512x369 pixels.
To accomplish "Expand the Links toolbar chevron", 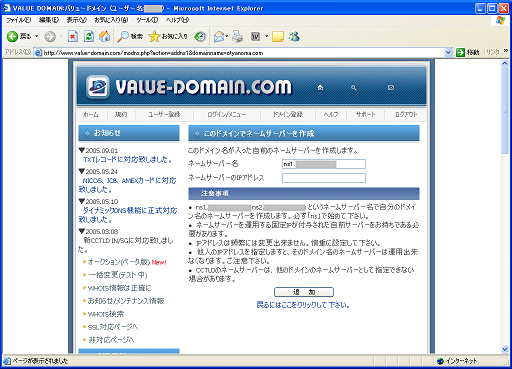I will pyautogui.click(x=506, y=51).
